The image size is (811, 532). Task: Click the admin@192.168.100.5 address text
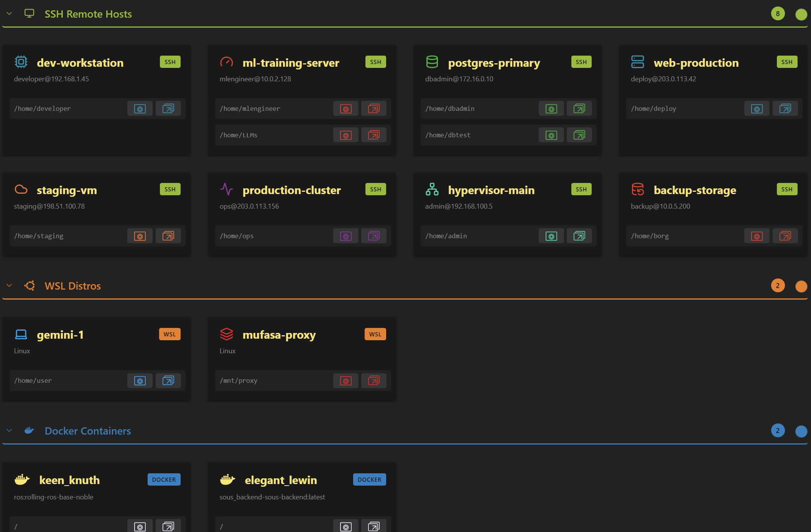[459, 206]
